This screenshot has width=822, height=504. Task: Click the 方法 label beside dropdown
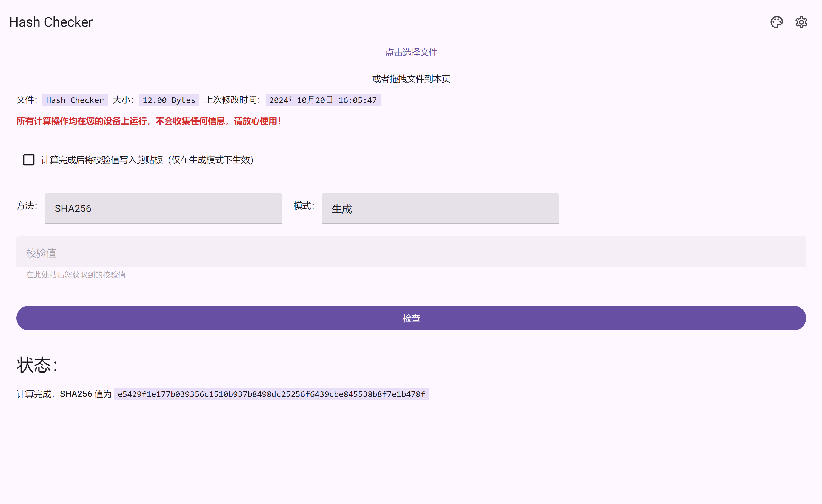point(27,206)
